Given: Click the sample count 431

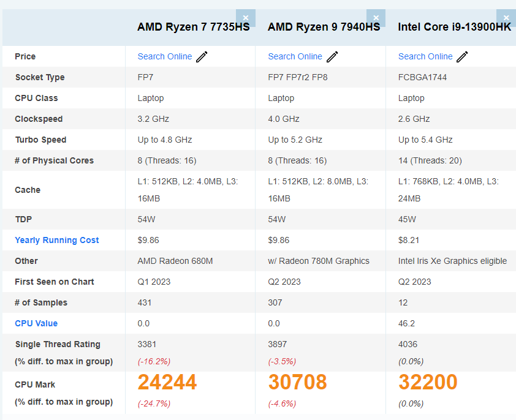Looking at the screenshot, I should coord(145,302).
